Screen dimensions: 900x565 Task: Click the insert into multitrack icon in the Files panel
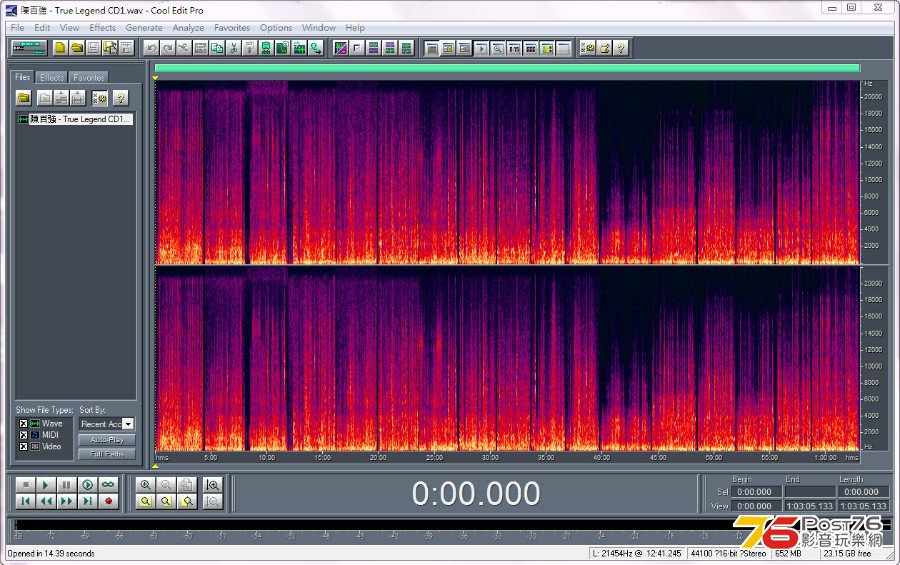tap(61, 98)
